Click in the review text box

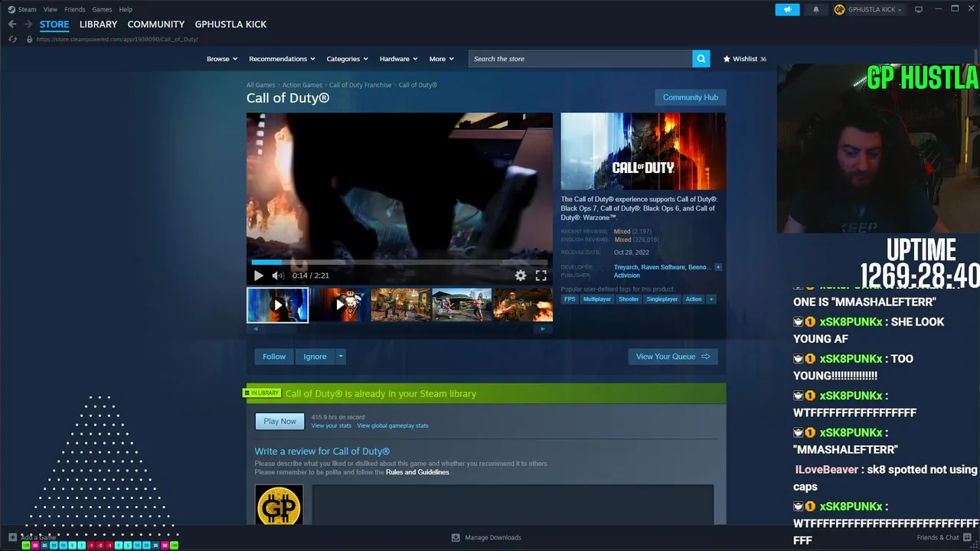[x=513, y=504]
